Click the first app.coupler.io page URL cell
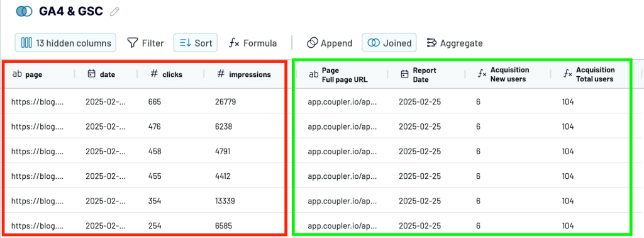 [342, 102]
